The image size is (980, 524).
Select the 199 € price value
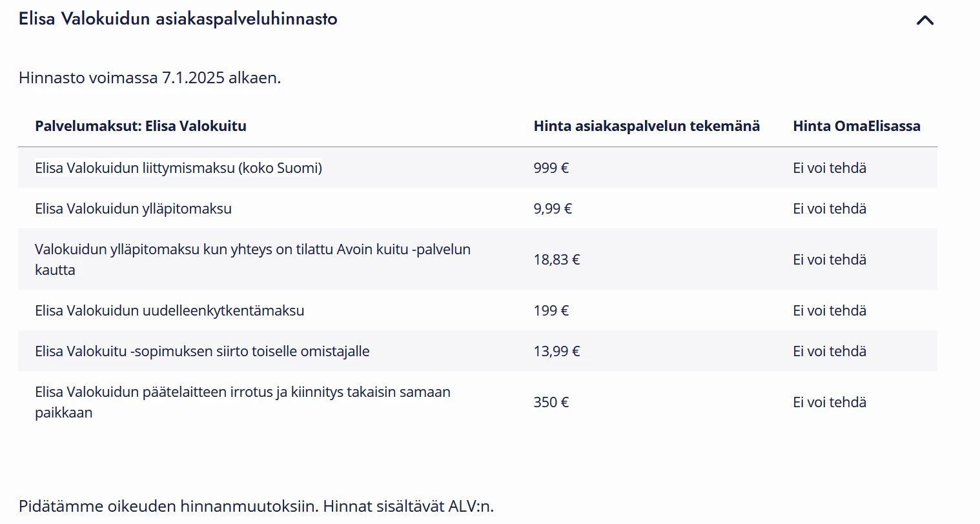pos(551,310)
